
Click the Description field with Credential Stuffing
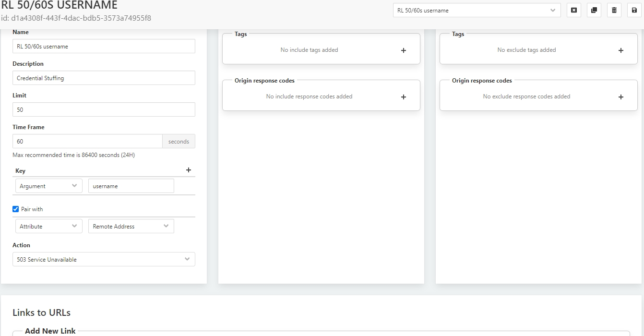click(x=104, y=78)
